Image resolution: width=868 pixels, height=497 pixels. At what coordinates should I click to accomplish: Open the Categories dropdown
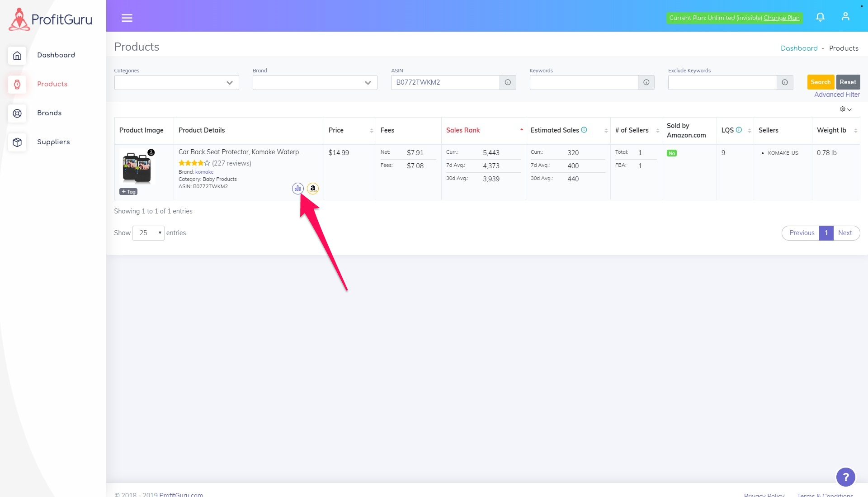tap(176, 82)
